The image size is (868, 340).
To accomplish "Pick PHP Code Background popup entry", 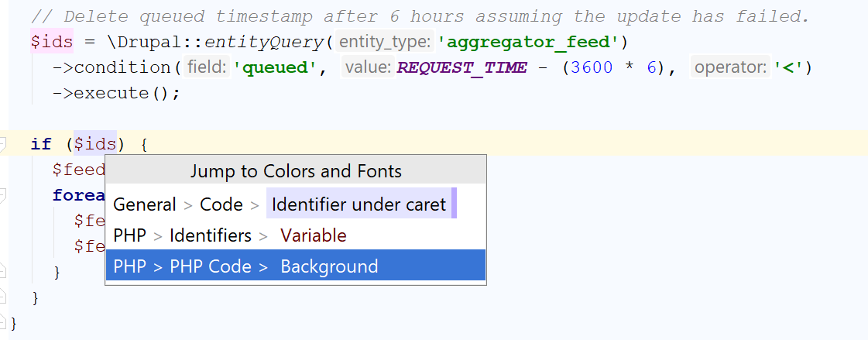I will click(296, 266).
